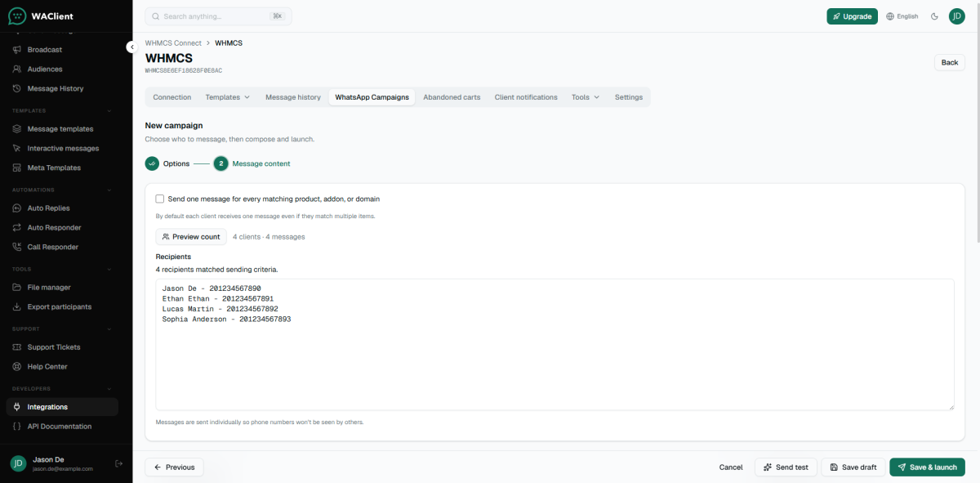Click the Interactive messages cursor icon
The image size is (980, 483).
[x=18, y=149]
